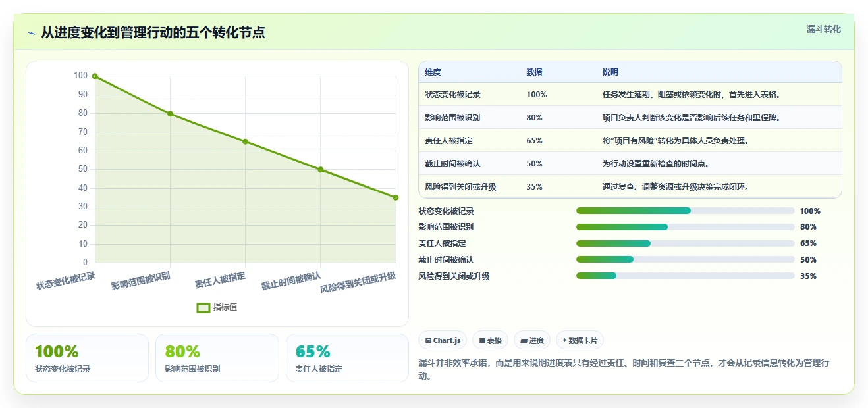868x408 pixels.
Task: Click description starting 任务发生延期
Action: click(692, 95)
